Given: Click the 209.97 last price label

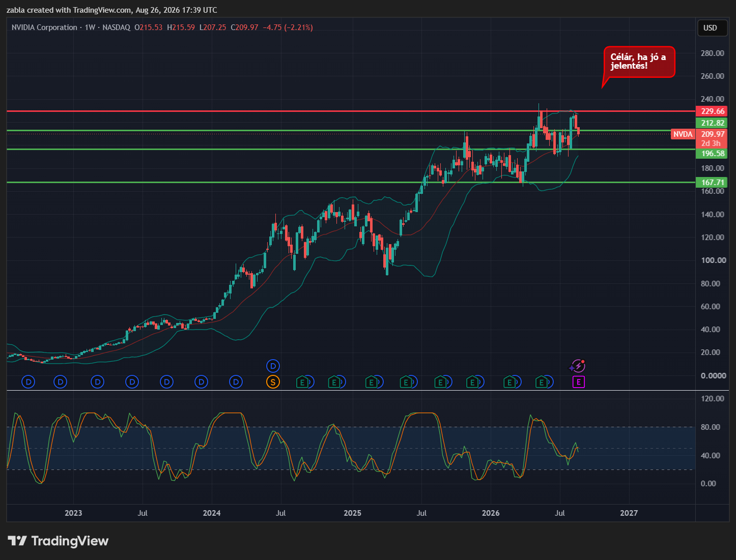Looking at the screenshot, I should pyautogui.click(x=713, y=134).
